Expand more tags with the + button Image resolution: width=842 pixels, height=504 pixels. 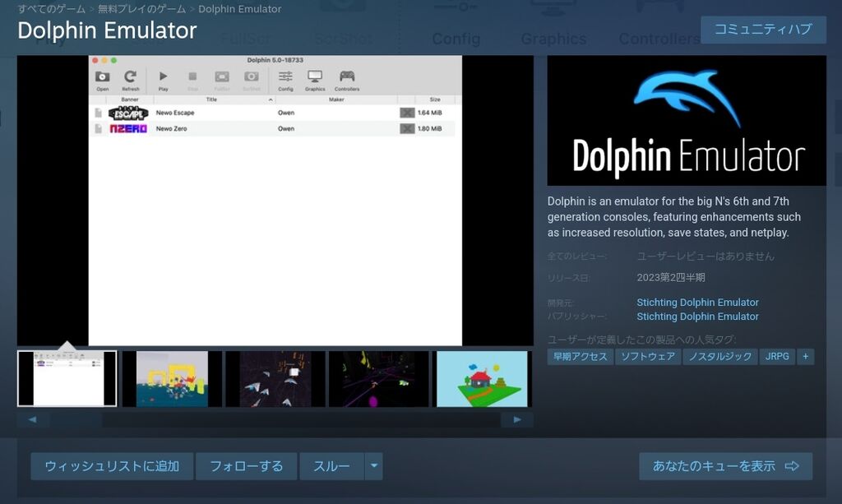tap(806, 357)
